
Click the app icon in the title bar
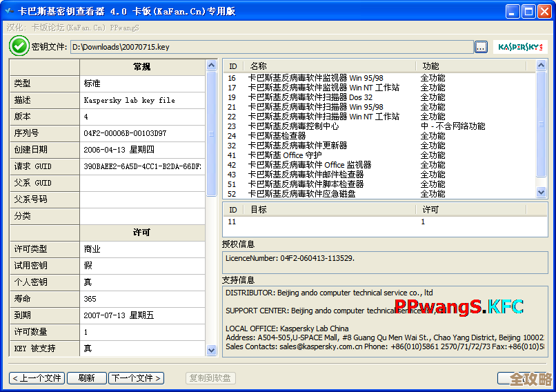tap(9, 11)
